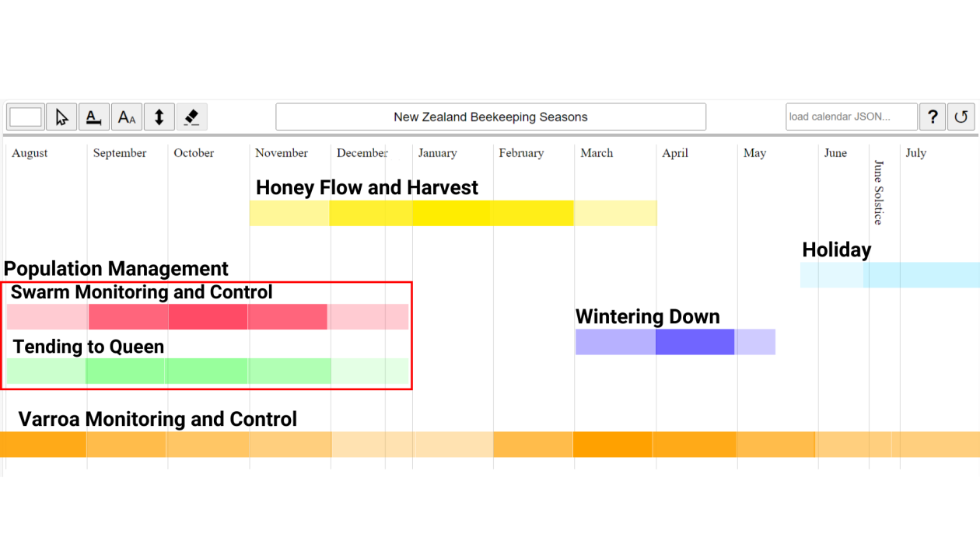
Task: Click the 'Swarm Monitoring and Control' label
Action: click(142, 292)
